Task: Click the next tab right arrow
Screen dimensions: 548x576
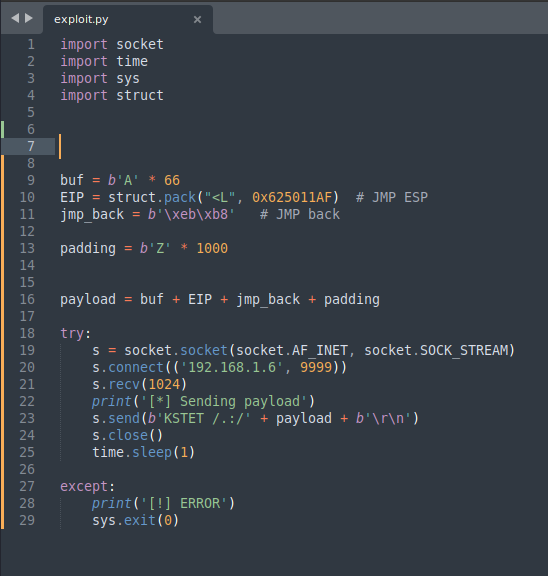Action: (x=29, y=18)
